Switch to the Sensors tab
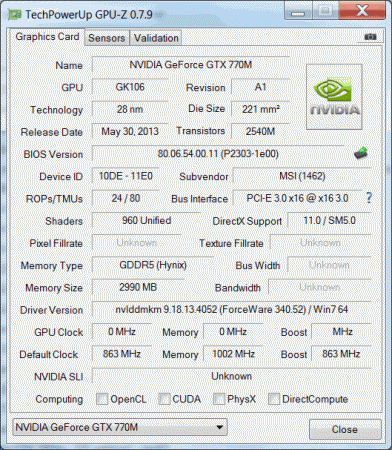Viewport: 392px width, 450px height. click(107, 38)
